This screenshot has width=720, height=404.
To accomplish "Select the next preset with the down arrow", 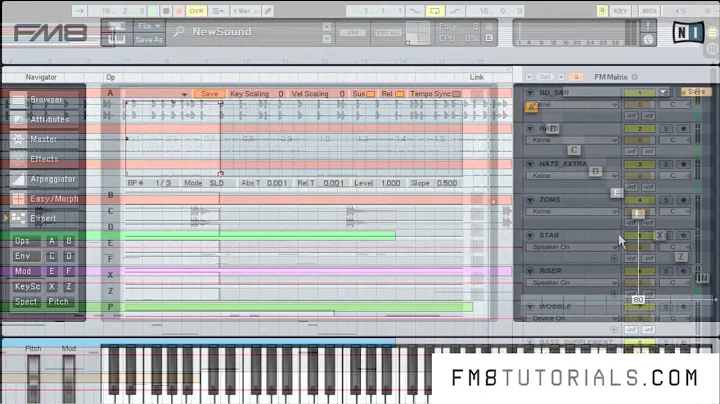I will [327, 39].
